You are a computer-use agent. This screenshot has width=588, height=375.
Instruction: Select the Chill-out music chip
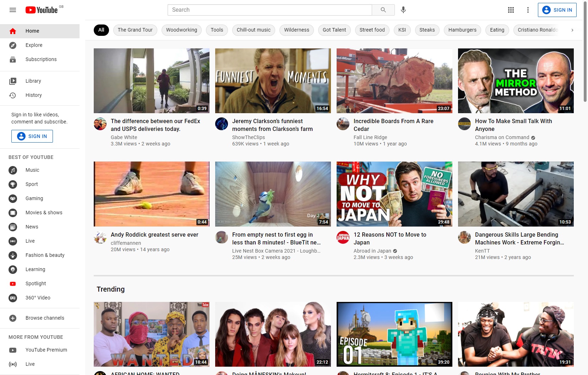coord(254,30)
